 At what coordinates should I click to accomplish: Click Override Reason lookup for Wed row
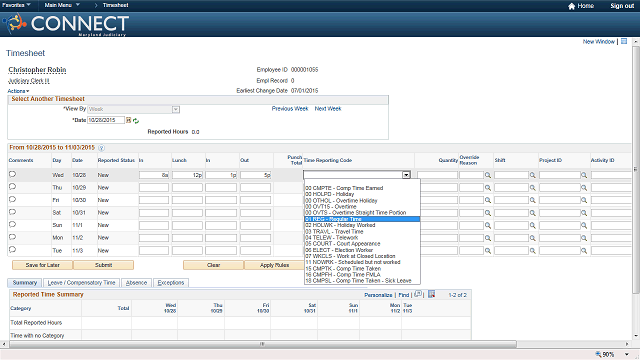click(x=488, y=175)
